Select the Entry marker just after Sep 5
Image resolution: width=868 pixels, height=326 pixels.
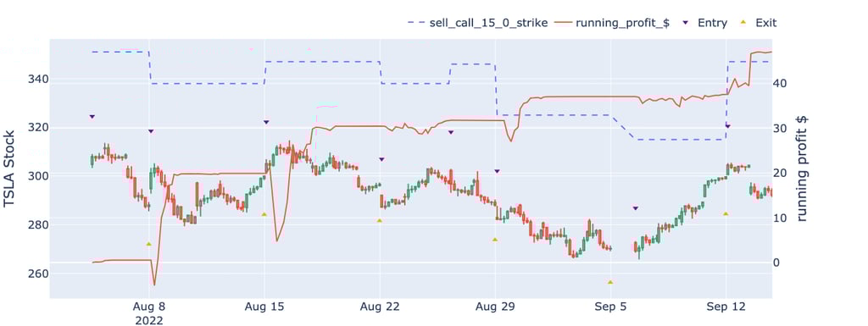(x=636, y=208)
